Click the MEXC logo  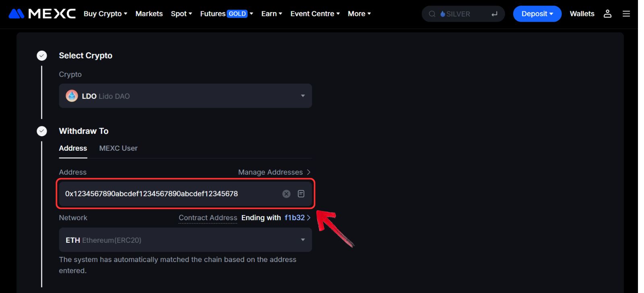point(42,14)
